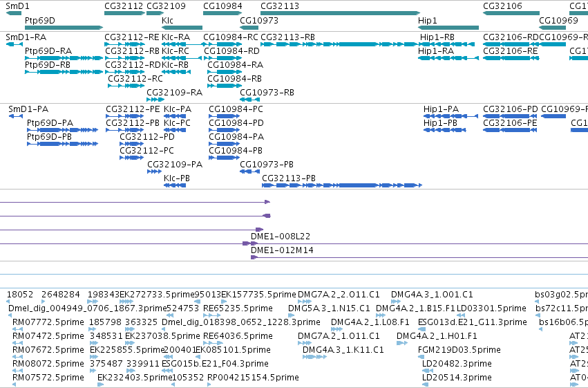Screen dimensions: 588x388
Task: Select protein CG10973-PB
Action: coord(267,165)
